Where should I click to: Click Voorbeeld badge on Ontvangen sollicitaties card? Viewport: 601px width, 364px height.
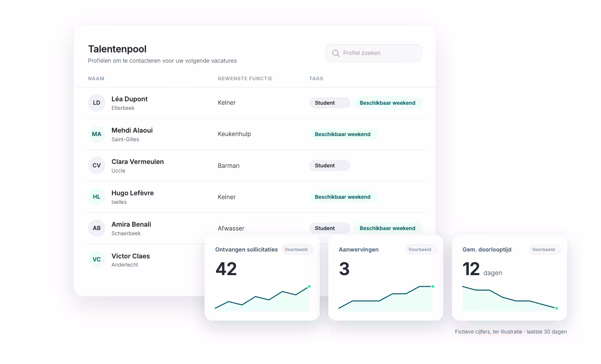(x=297, y=249)
